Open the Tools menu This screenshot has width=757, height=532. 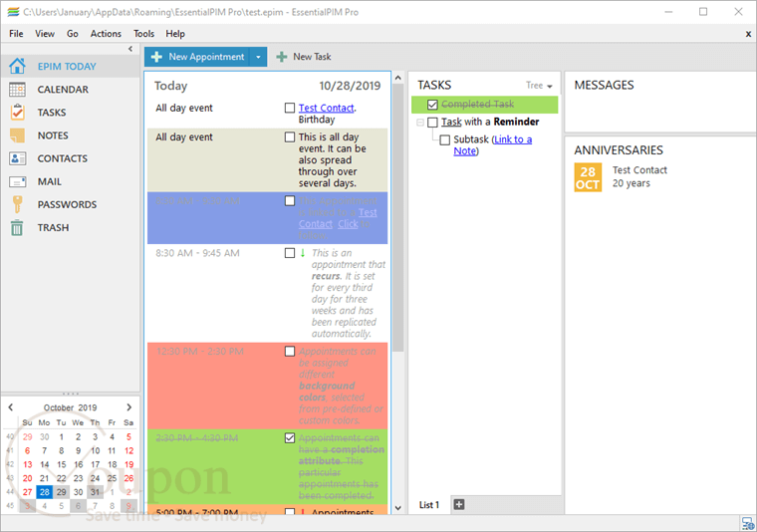(143, 34)
